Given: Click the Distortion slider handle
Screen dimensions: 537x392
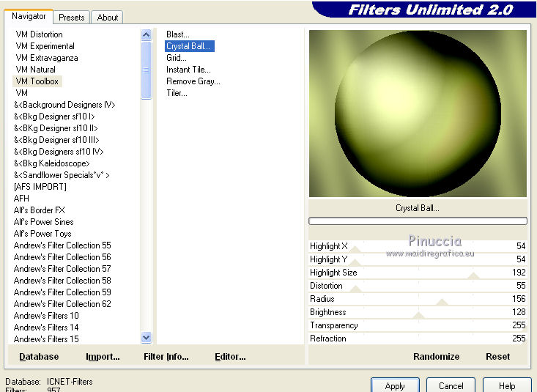Looking at the screenshot, I should (356, 289).
